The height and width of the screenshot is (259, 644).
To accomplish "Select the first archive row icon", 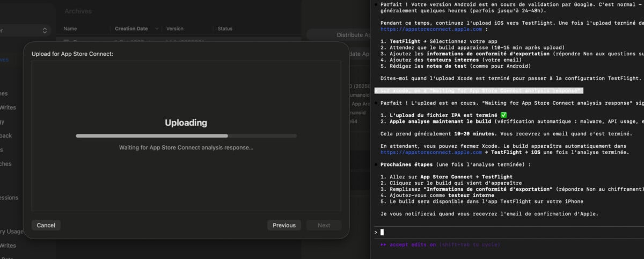I will pos(67,40).
